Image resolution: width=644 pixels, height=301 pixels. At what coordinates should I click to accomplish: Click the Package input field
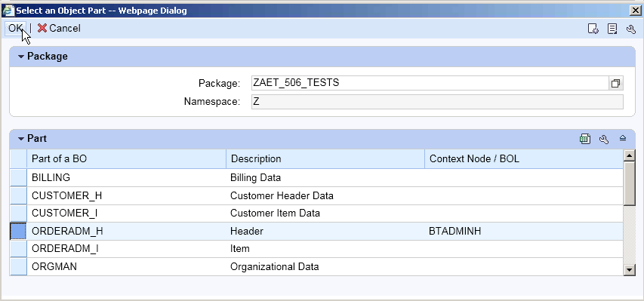[430, 84]
